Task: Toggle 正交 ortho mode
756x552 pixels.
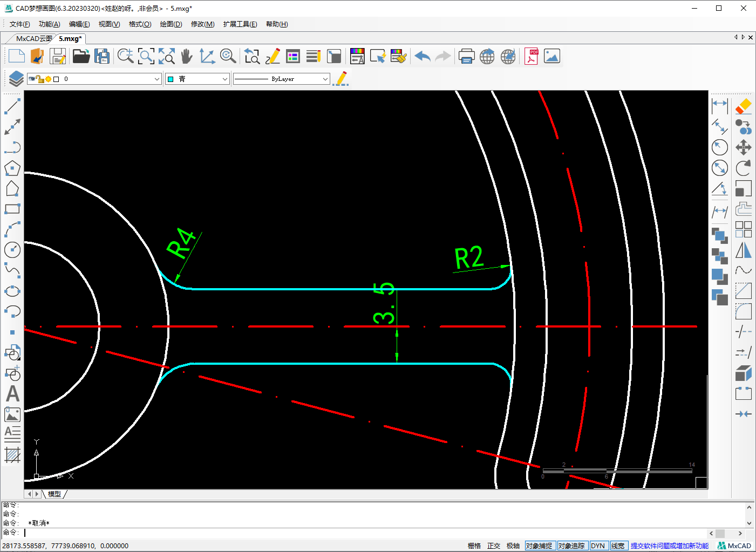Action: (x=493, y=546)
